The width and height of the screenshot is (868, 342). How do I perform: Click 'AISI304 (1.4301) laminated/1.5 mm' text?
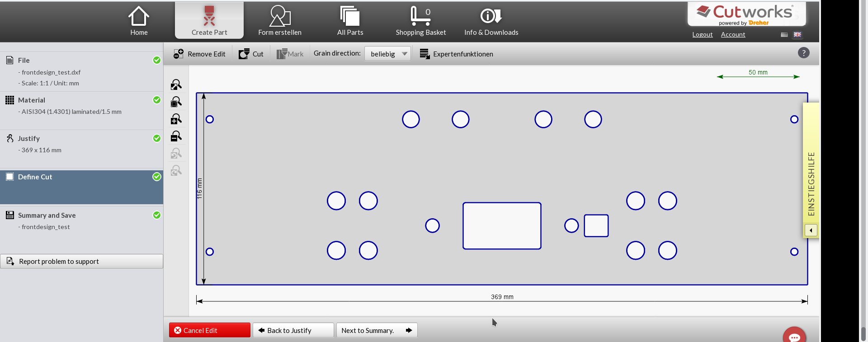[x=71, y=112]
